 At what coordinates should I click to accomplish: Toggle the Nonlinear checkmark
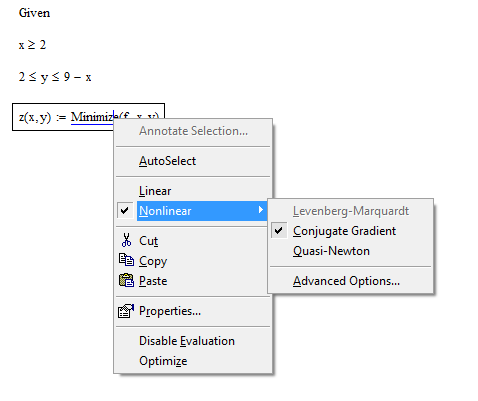pyautogui.click(x=125, y=211)
